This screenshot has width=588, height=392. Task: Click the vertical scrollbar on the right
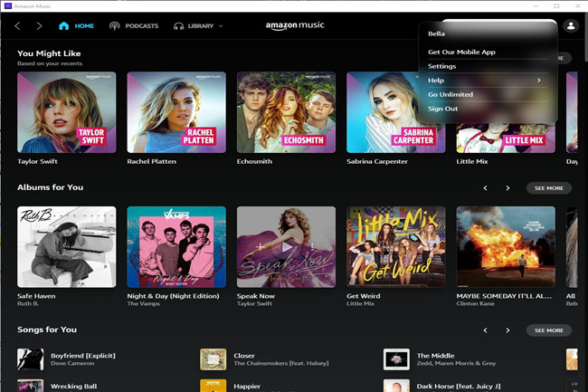click(586, 37)
